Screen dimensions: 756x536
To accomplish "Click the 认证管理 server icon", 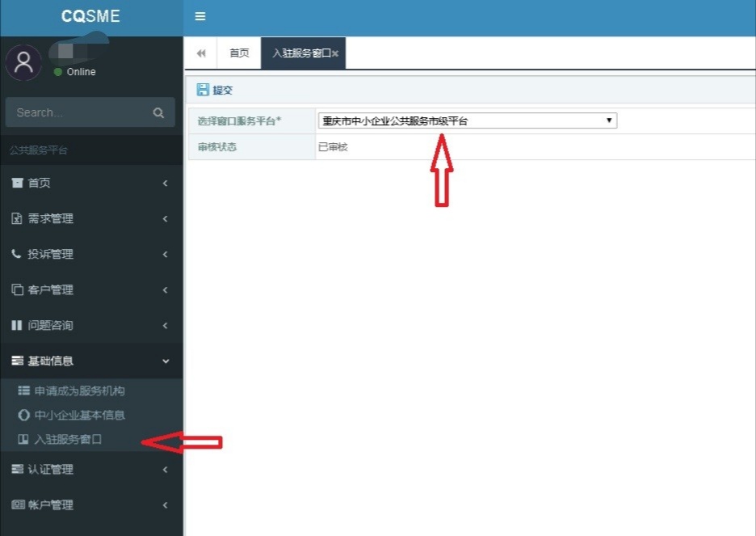I will pos(17,469).
